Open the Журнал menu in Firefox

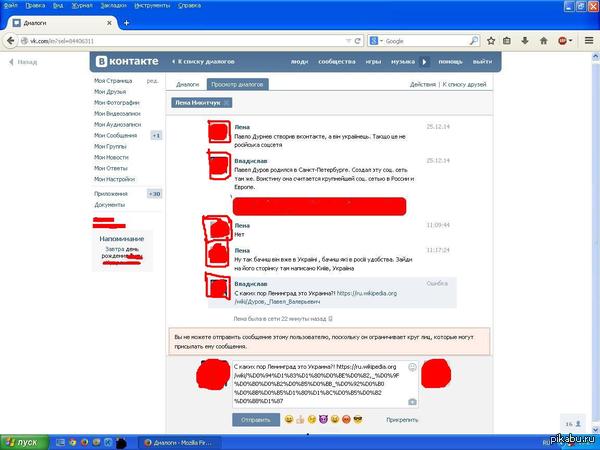click(x=65, y=5)
